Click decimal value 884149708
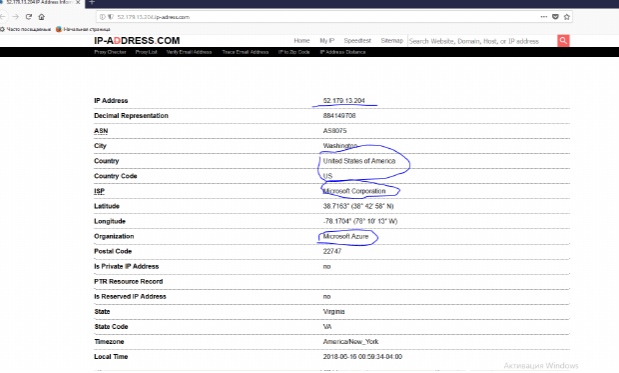 pos(339,116)
